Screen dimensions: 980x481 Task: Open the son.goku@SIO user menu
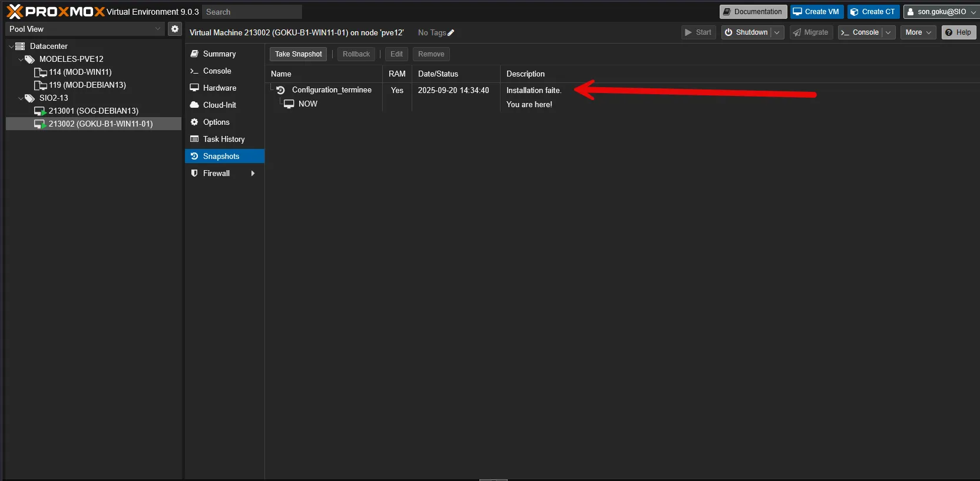pyautogui.click(x=941, y=12)
